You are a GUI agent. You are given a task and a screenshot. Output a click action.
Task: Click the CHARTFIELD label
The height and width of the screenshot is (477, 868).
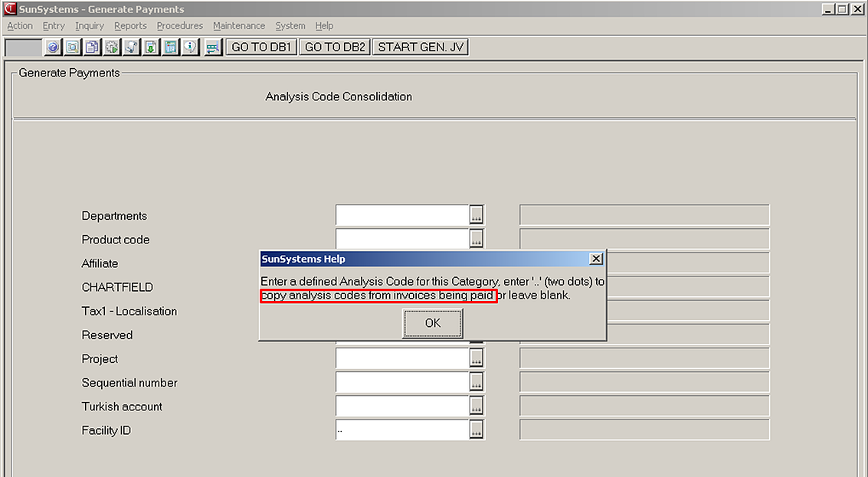pyautogui.click(x=117, y=287)
